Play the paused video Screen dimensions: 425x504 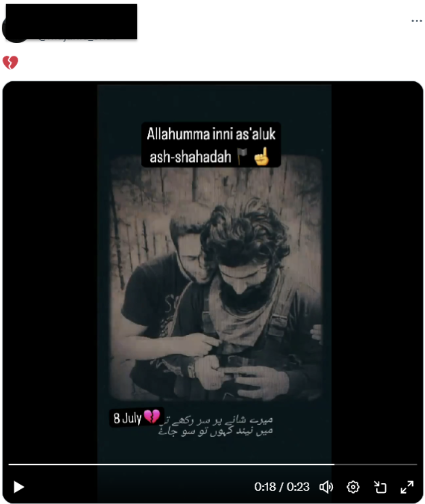click(19, 487)
